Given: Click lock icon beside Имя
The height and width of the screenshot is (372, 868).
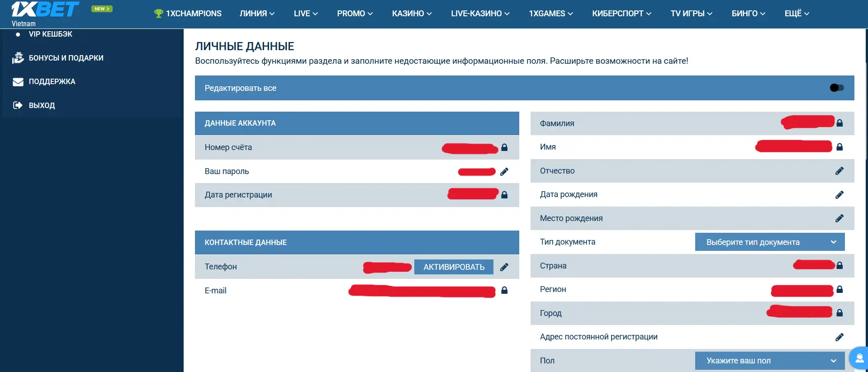Looking at the screenshot, I should click(x=840, y=147).
